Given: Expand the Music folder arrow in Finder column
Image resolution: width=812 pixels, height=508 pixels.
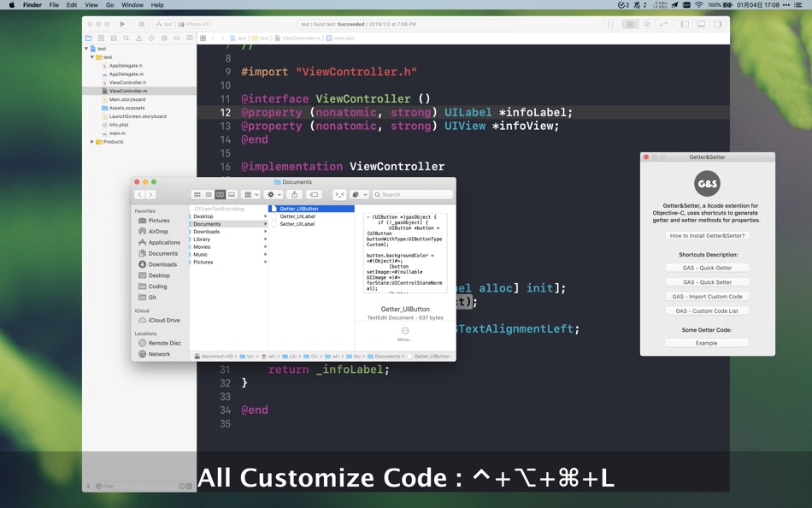Looking at the screenshot, I should click(265, 255).
